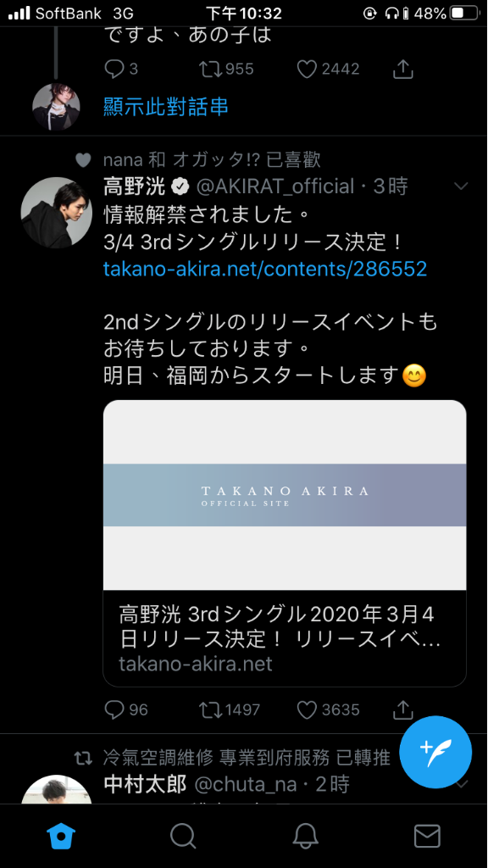
Task: Open the Search tab magnifier
Action: coord(183,835)
